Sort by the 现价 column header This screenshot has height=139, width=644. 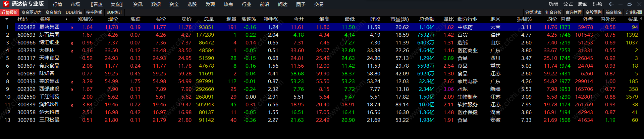113,19
